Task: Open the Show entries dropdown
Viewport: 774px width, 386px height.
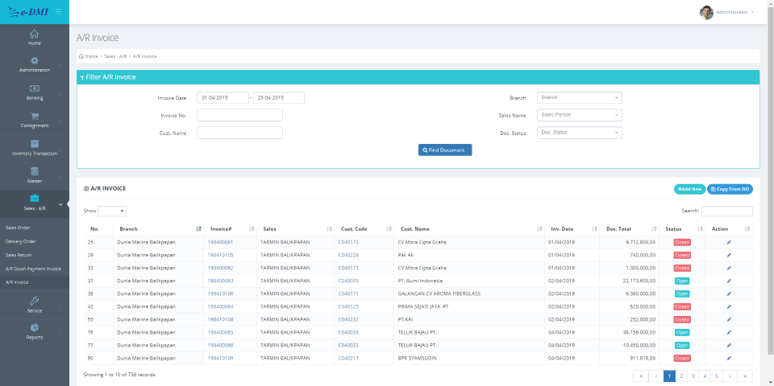Action: coord(112,211)
